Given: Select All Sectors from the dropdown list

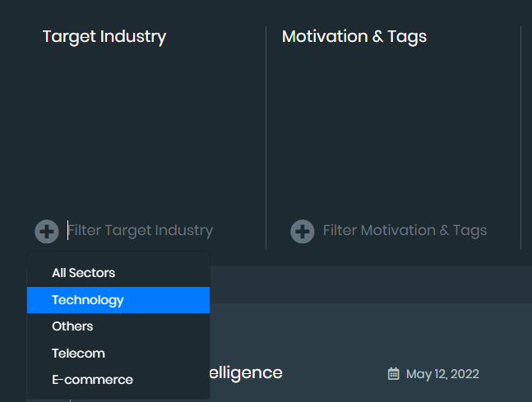Looking at the screenshot, I should (83, 273).
